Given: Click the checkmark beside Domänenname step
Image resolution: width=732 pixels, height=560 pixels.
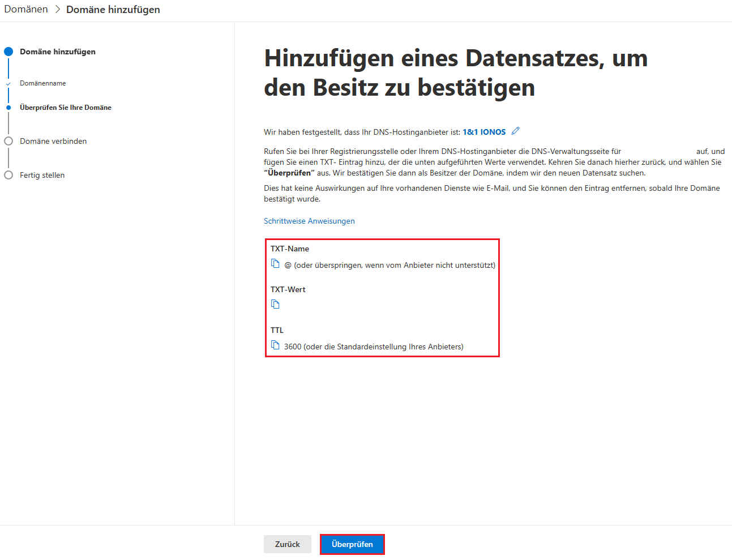Looking at the screenshot, I should pos(8,84).
